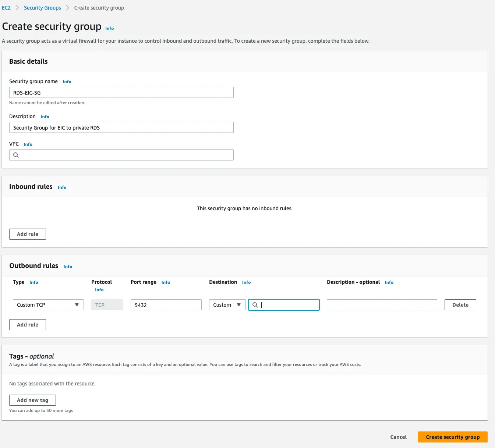Expand the Custom TCP type dropdown

(x=48, y=305)
